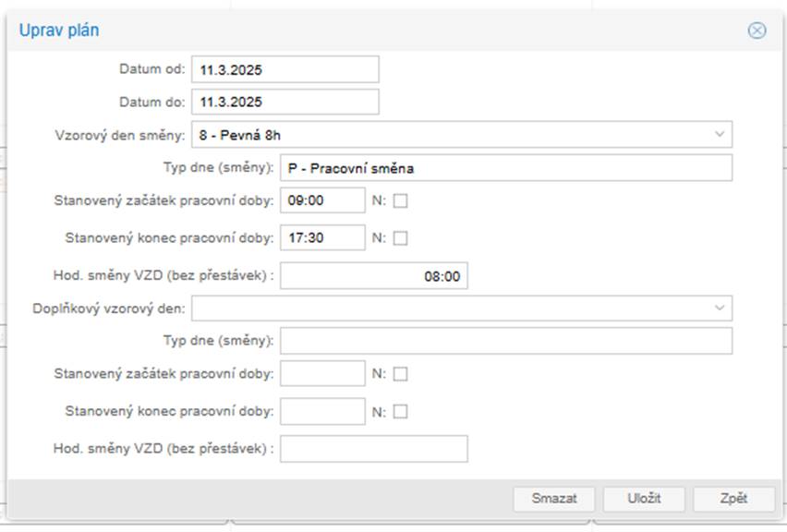Expand the Doplňkový vzorový den dropdown
This screenshot has height=532, width=787.
(461, 308)
